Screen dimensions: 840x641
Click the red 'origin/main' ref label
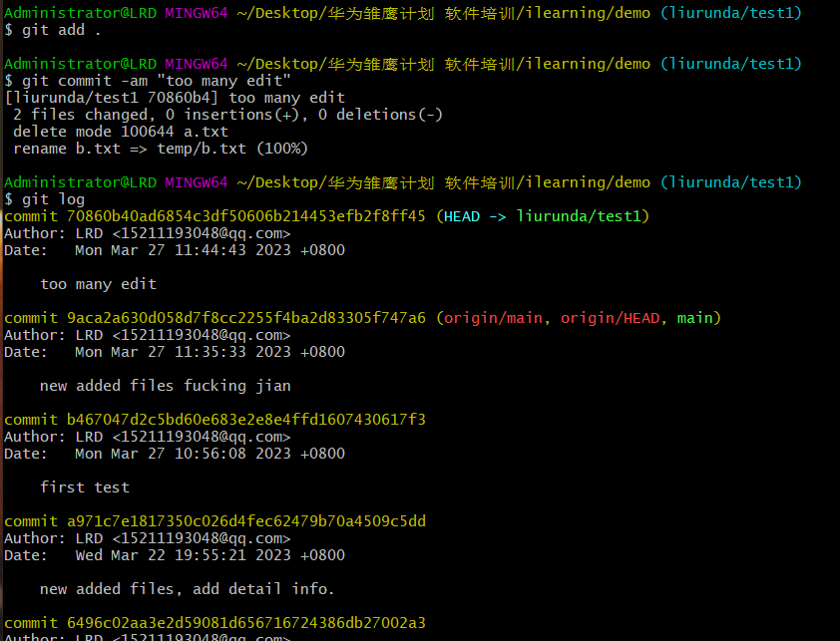493,318
